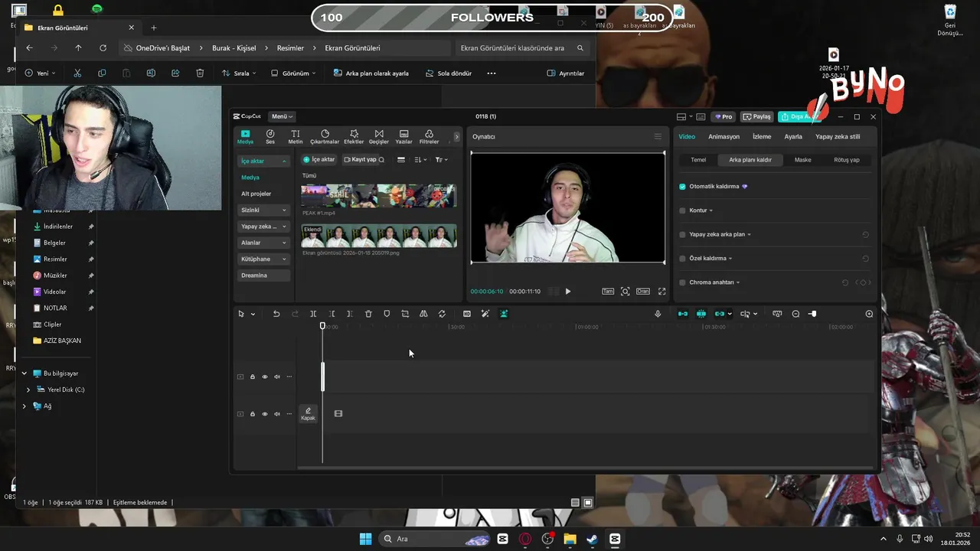Open the Geçişler transitions panel
The width and height of the screenshot is (980, 551).
coord(379,136)
